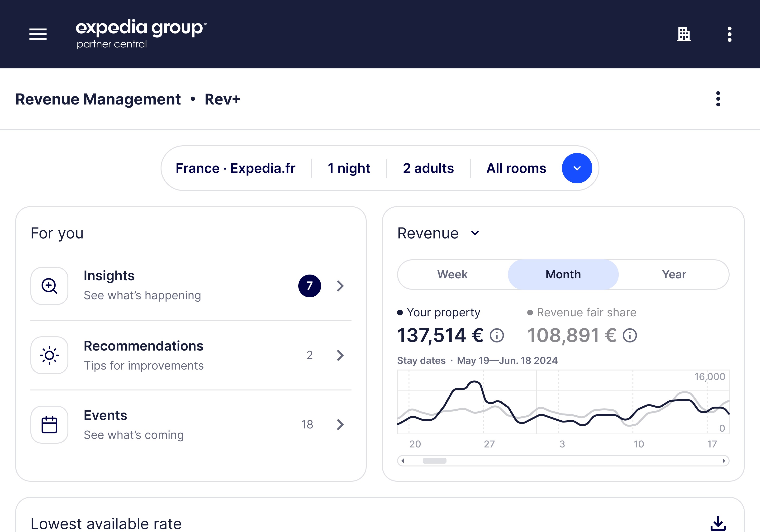The image size is (760, 532).
Task: Select the Month period option
Action: pyautogui.click(x=563, y=275)
